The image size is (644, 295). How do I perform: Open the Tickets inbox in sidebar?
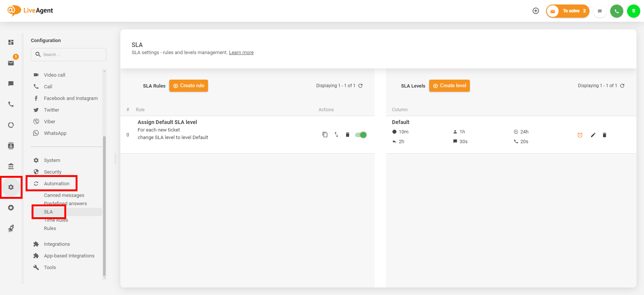pyautogui.click(x=11, y=63)
